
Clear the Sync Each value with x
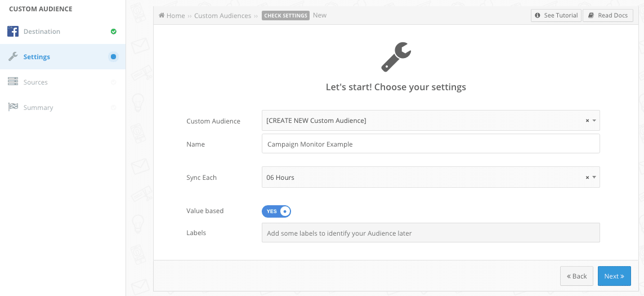point(587,177)
